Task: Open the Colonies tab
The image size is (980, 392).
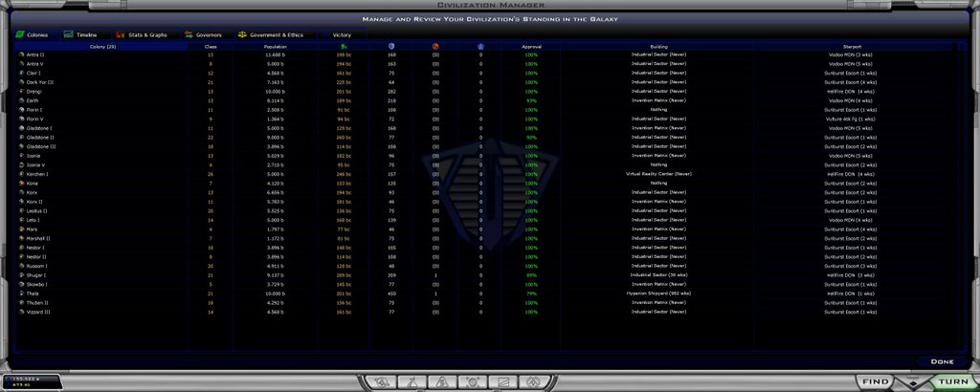Action: pyautogui.click(x=32, y=35)
